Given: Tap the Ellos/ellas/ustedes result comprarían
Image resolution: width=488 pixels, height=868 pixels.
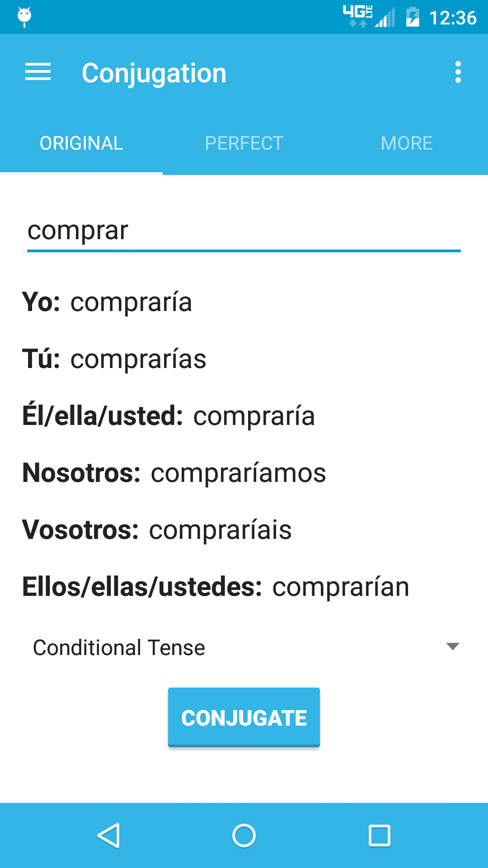Looking at the screenshot, I should (x=341, y=587).
